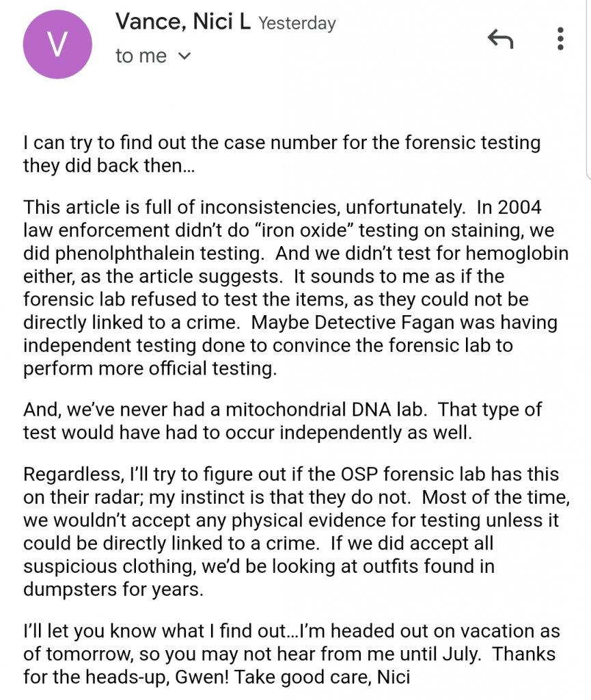This screenshot has width=591, height=700.
Task: Tap the opening paragraph about case number
Action: point(280,154)
